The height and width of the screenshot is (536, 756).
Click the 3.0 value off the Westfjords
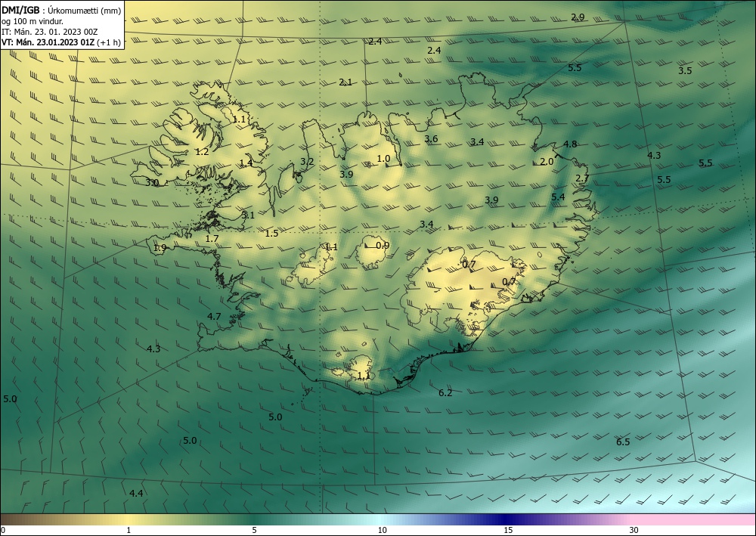[152, 183]
